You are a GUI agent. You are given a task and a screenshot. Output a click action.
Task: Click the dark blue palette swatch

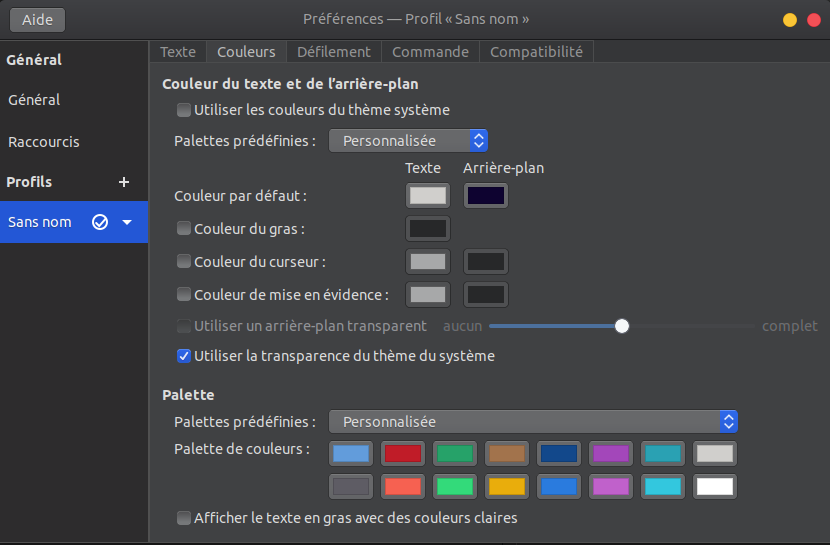tap(559, 453)
